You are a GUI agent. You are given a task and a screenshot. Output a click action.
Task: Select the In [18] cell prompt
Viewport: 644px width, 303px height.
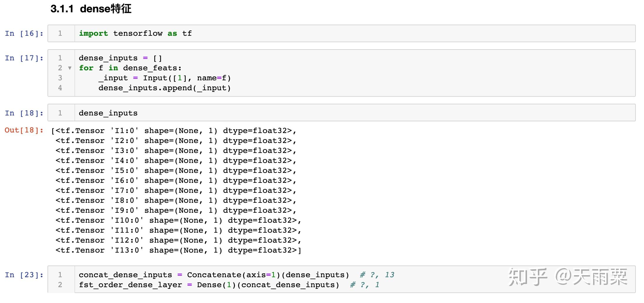click(24, 113)
